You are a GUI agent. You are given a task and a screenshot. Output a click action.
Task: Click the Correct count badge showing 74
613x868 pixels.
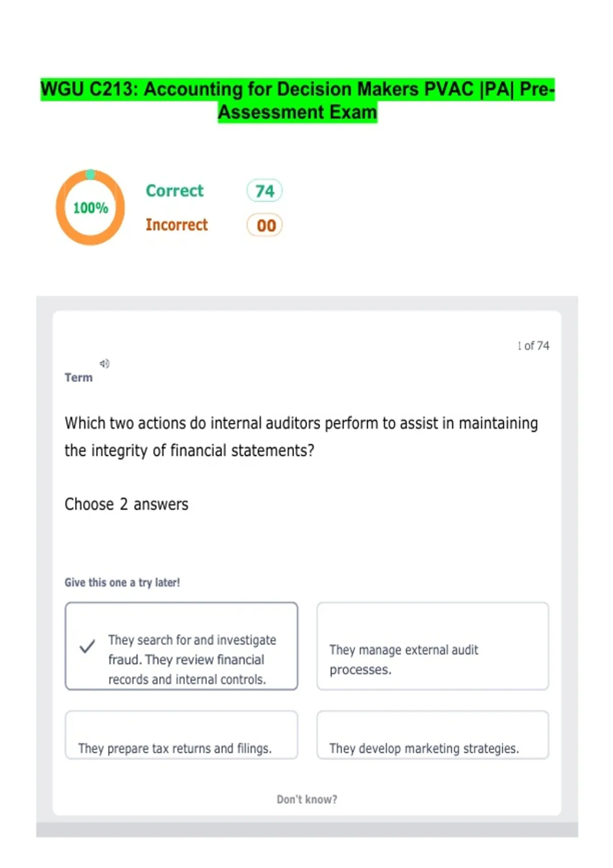coord(265,191)
